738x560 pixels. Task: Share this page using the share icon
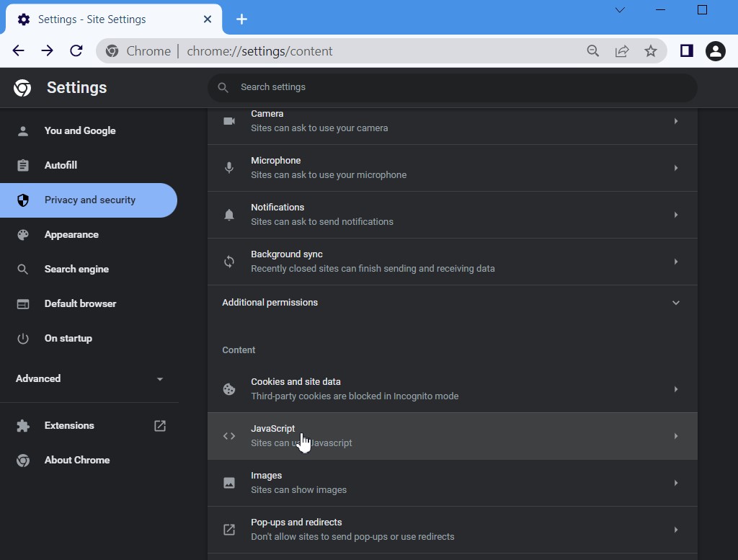coord(622,51)
